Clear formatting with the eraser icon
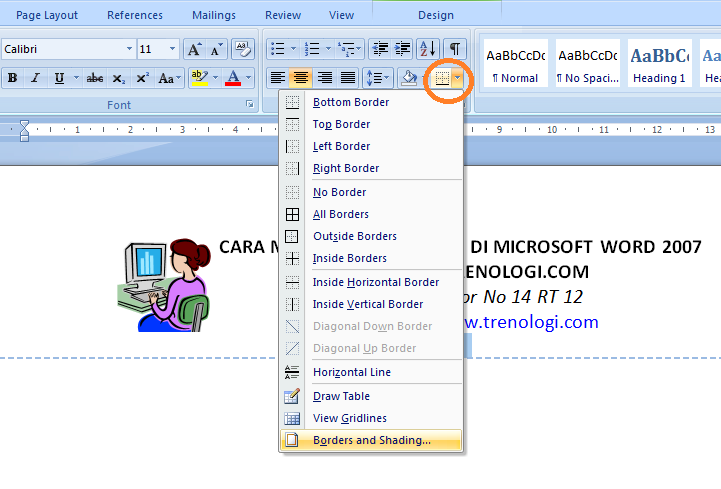721x489 pixels. click(243, 49)
